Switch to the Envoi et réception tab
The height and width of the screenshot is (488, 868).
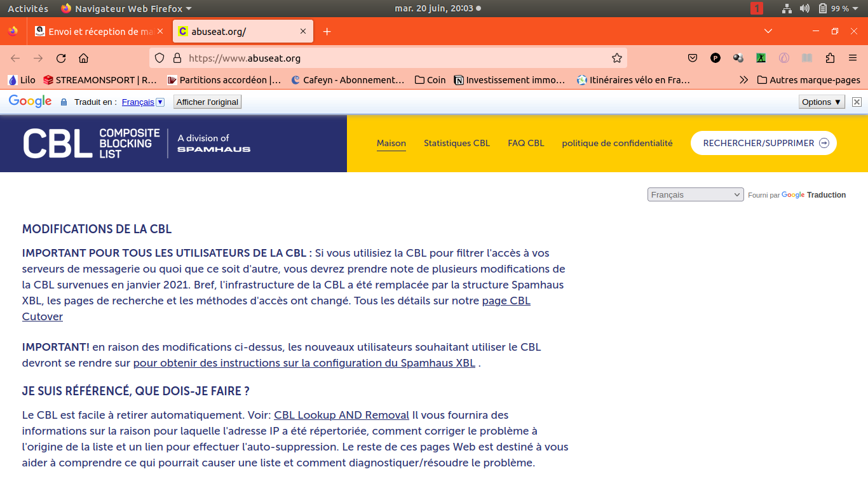[95, 32]
